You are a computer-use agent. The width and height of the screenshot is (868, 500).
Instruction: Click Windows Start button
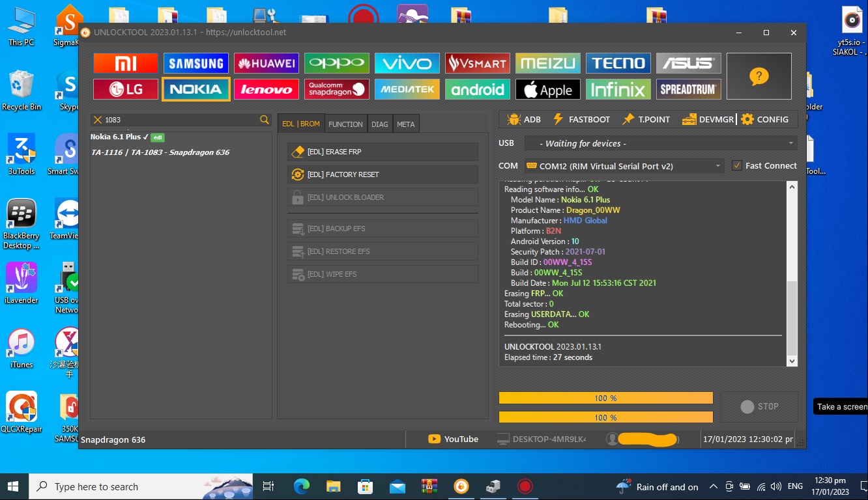click(14, 486)
